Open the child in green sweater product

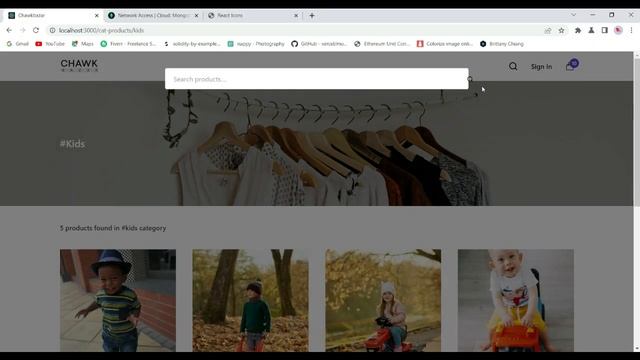[251, 300]
